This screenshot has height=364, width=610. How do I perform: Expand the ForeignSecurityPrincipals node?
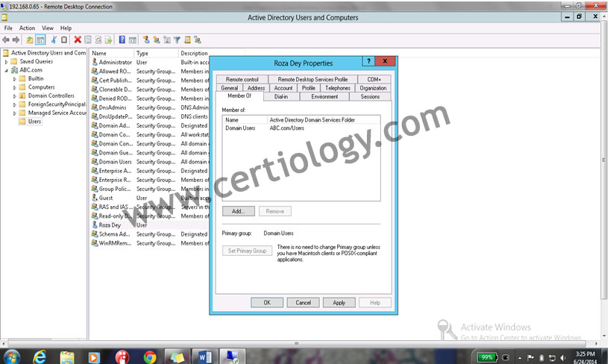tap(15, 104)
